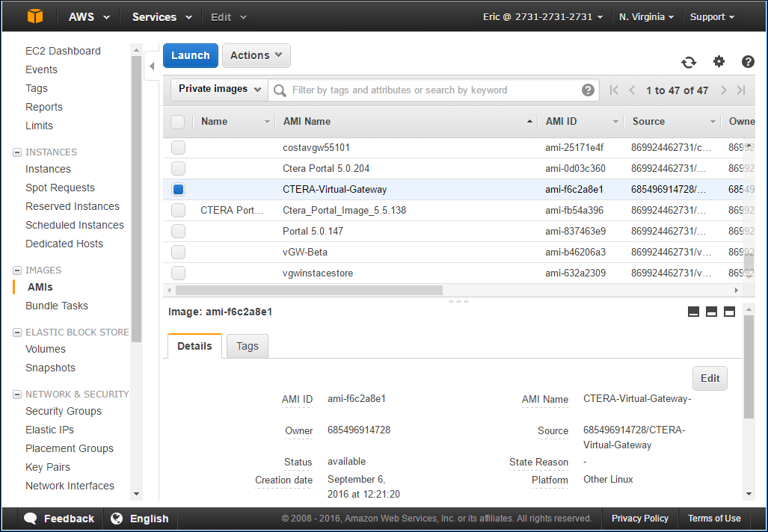This screenshot has width=768, height=532.
Task: Uncheck the CTERA-Virtual-Gateway row checkbox
Action: (178, 189)
